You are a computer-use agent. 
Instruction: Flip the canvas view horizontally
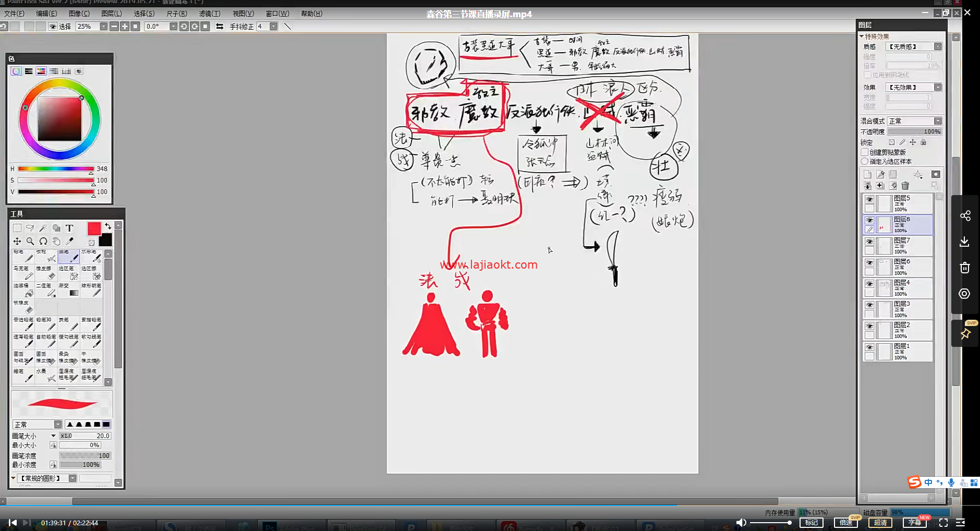pyautogui.click(x=220, y=26)
